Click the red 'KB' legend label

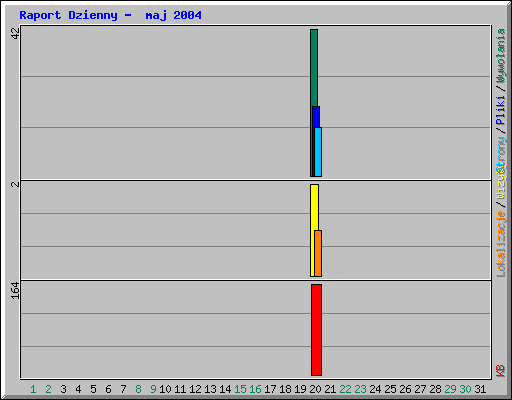500,371
